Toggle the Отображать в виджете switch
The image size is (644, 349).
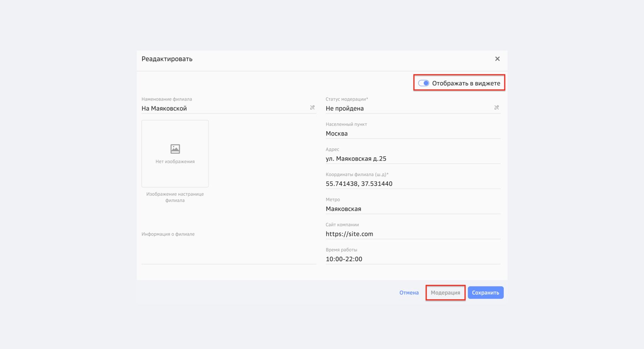pyautogui.click(x=424, y=83)
